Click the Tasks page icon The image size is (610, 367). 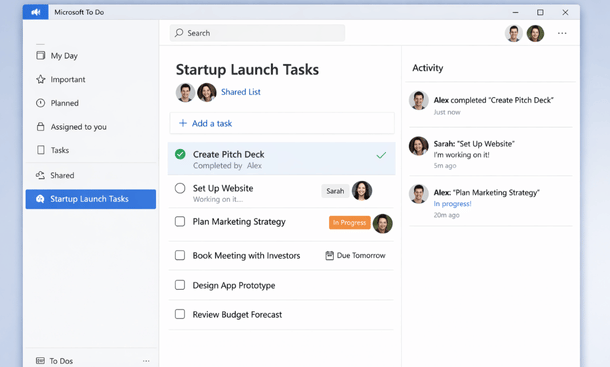click(40, 150)
